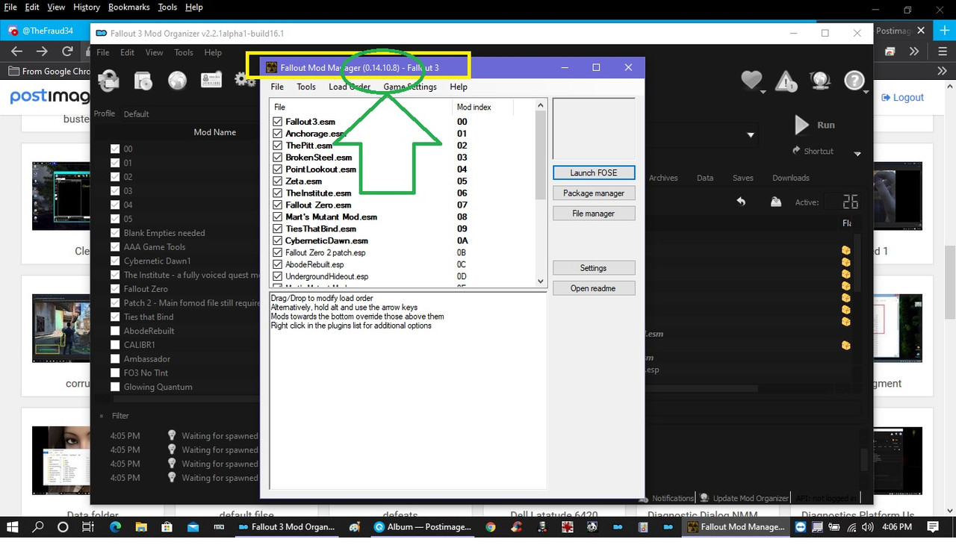Viewport: 956px width, 560px height.
Task: Click the heart endorse icon in Mod Organizer
Action: tap(751, 80)
